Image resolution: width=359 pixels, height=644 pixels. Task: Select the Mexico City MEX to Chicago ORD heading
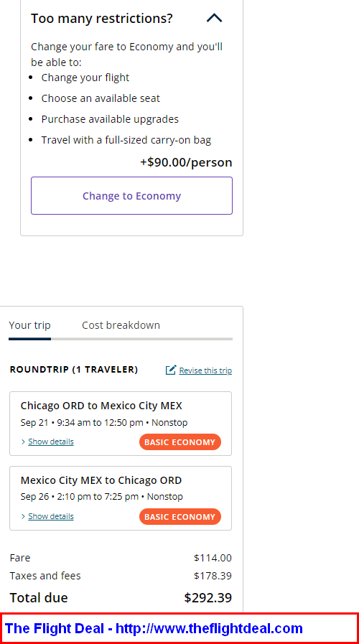point(101,480)
